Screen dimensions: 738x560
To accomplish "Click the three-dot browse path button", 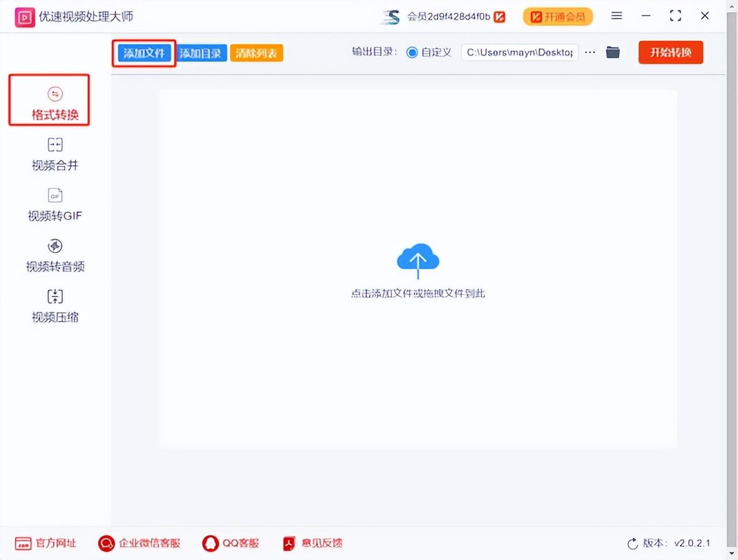I will pyautogui.click(x=590, y=52).
